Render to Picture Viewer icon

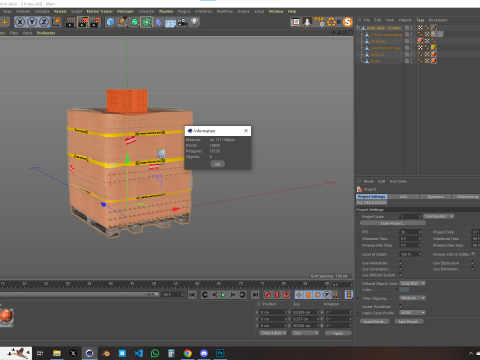[x=83, y=22]
